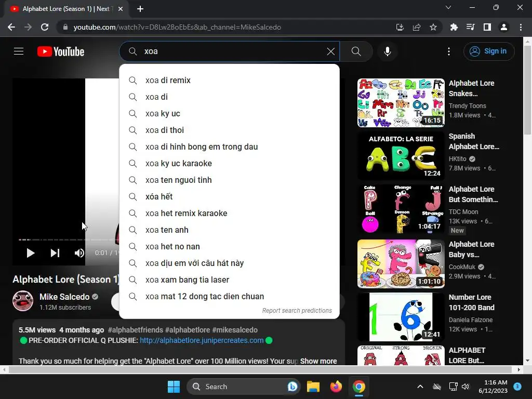Click the vertical page scrollbar
The image size is (532, 399).
(528, 90)
